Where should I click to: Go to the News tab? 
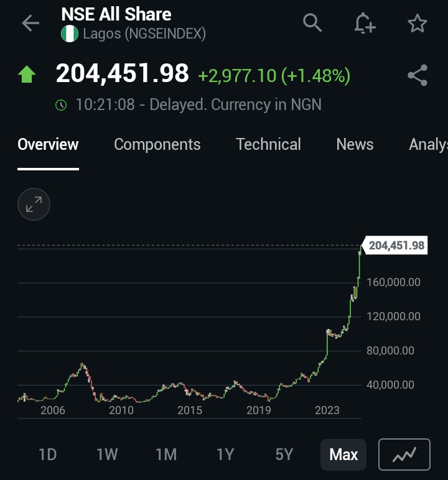point(355,144)
